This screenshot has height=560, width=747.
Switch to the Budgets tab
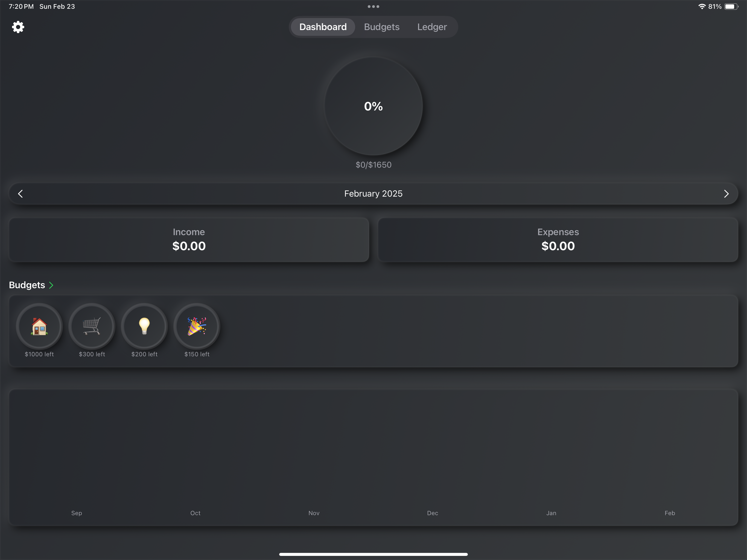click(x=382, y=27)
